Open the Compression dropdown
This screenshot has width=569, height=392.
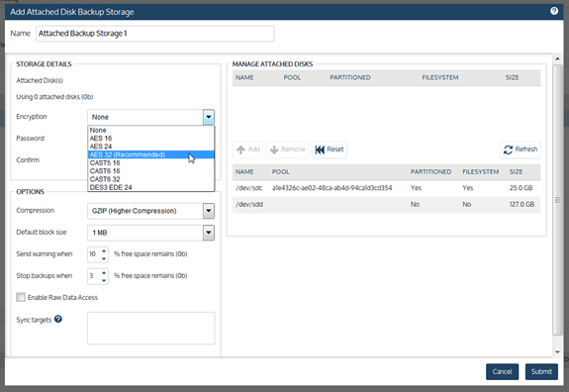(150, 211)
